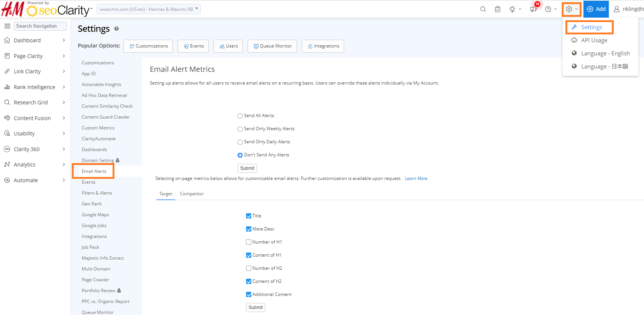
Task: Click the Search Navigation input field
Action: coord(40,26)
